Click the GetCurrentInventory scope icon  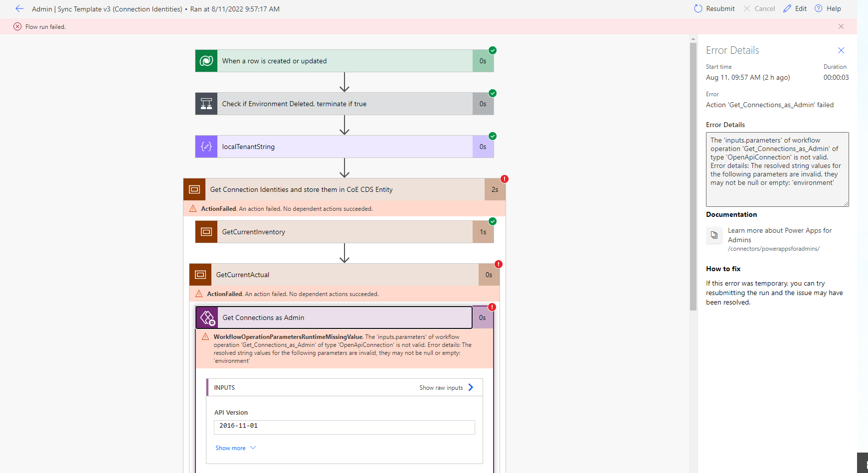coord(206,231)
